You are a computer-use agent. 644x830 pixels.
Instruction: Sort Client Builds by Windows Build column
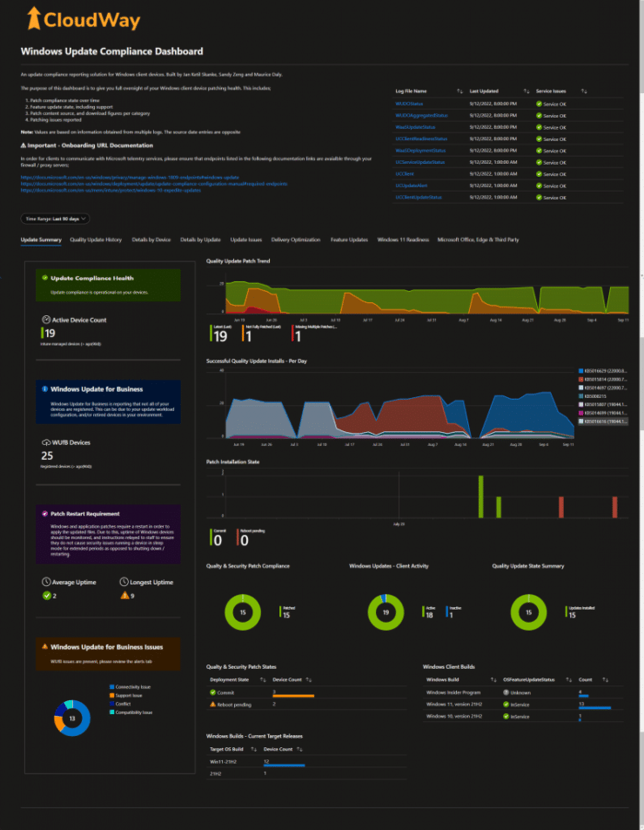493,679
